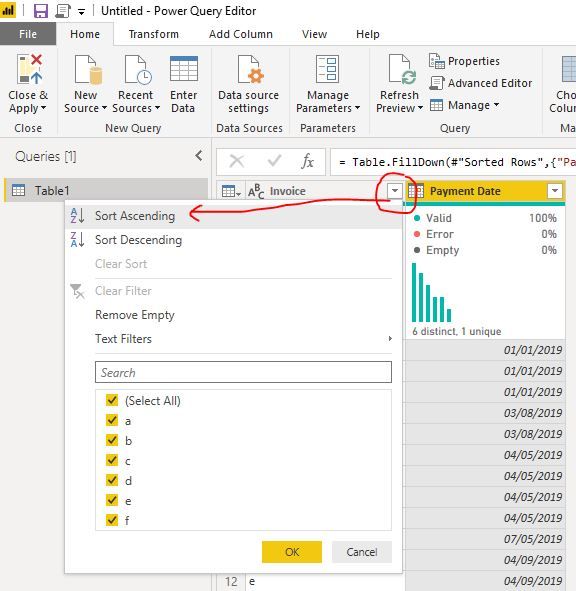The image size is (576, 591).
Task: Select the Table1 query in Queries pane
Action: click(106, 190)
